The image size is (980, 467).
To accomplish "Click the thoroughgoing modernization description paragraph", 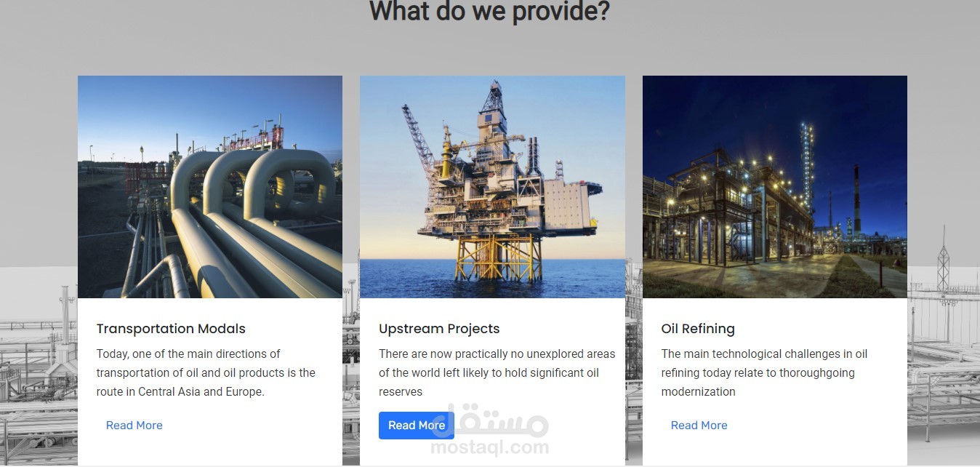I will 764,372.
